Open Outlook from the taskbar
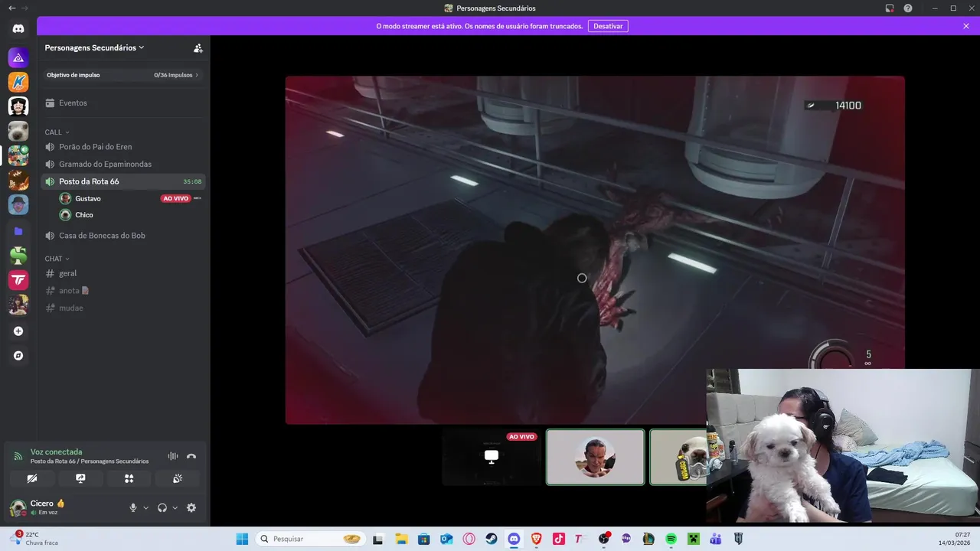This screenshot has height=551, width=980. (x=446, y=539)
